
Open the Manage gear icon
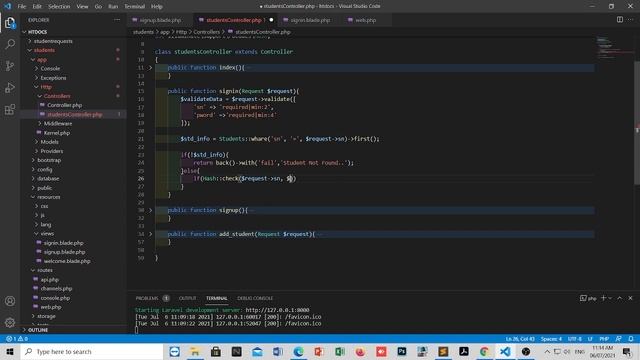point(10,322)
